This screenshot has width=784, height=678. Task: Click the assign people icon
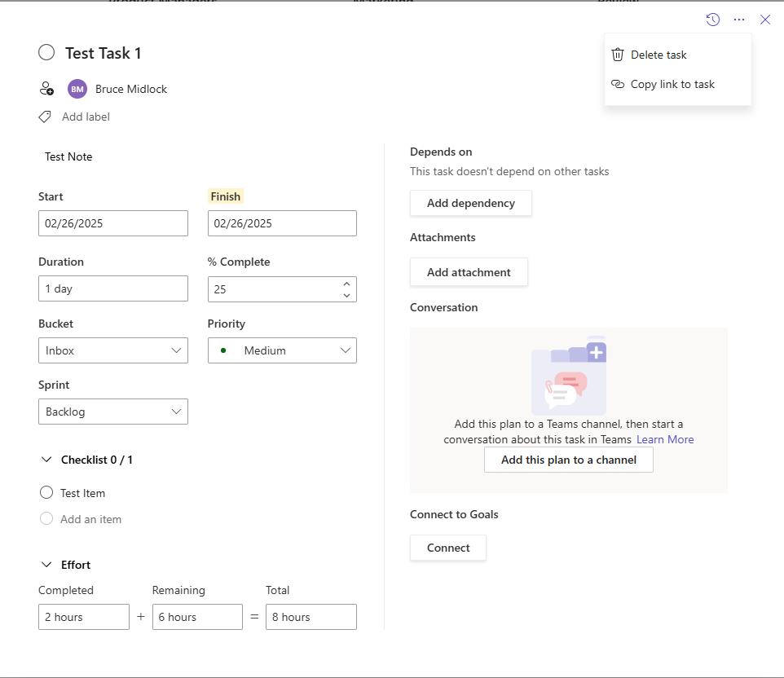pos(46,88)
